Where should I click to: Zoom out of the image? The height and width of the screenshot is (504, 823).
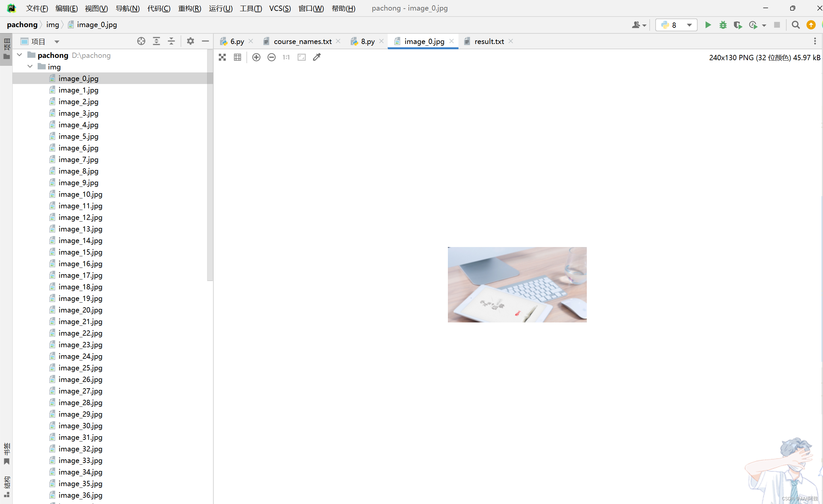pos(271,58)
